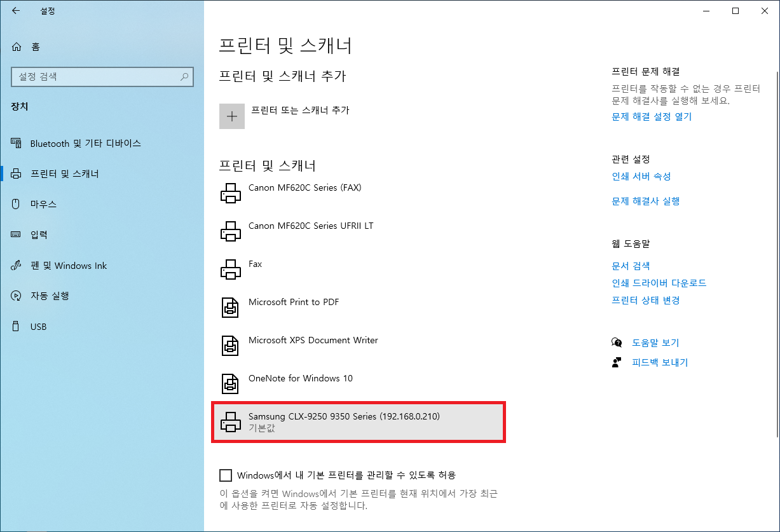Click the plus icon to add printer

[x=232, y=116]
